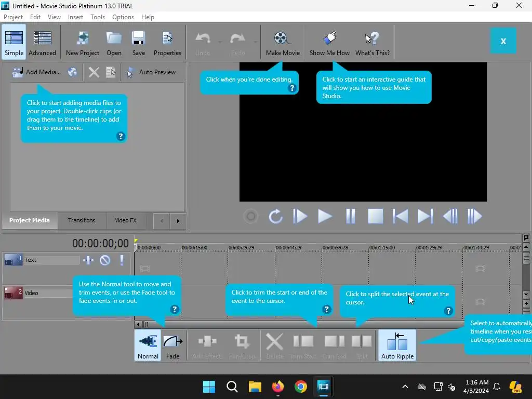Select the Normal edit tool

pos(148,345)
